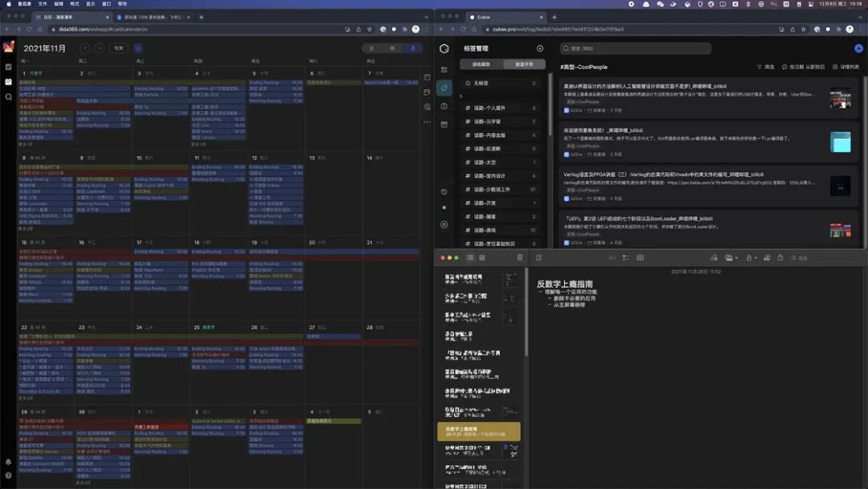The height and width of the screenshot is (489, 868).
Task: Switch Notes to list view
Action: [470, 257]
